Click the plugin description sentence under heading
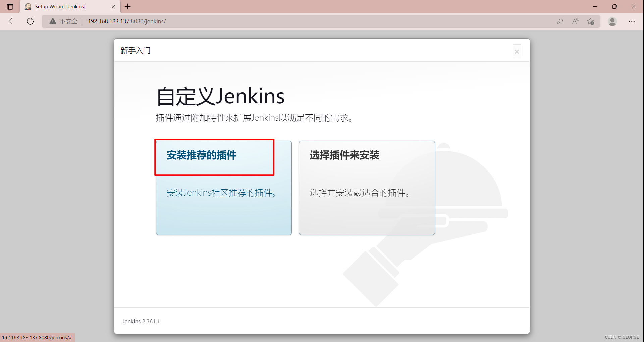 255,118
